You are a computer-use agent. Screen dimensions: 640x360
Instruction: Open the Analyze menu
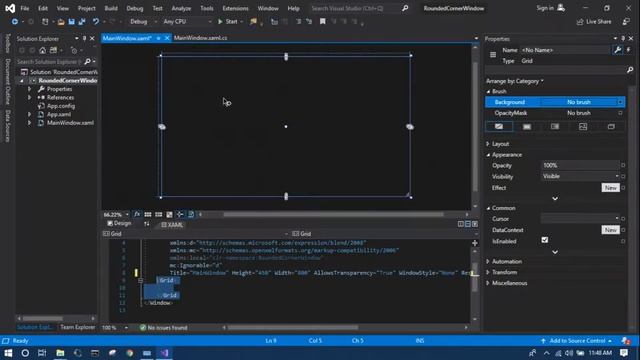(x=181, y=8)
